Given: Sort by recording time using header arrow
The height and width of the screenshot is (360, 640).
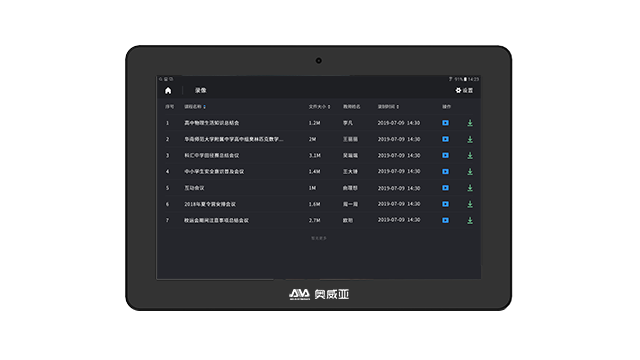Looking at the screenshot, I should tap(398, 107).
